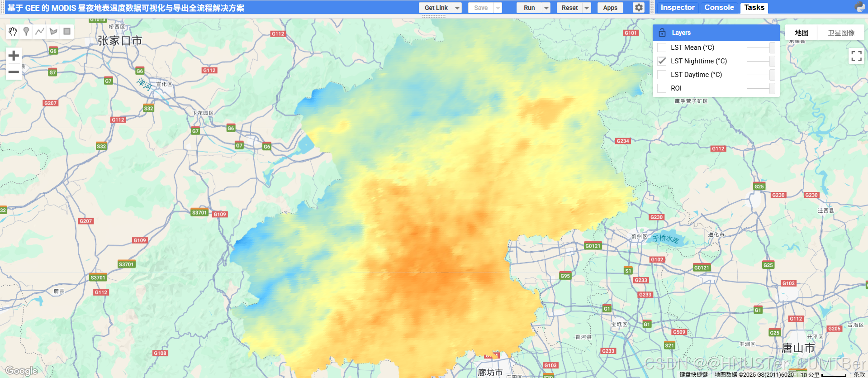Image resolution: width=868 pixels, height=378 pixels.
Task: Click the 宝坻区 map label
Action: pos(619,325)
